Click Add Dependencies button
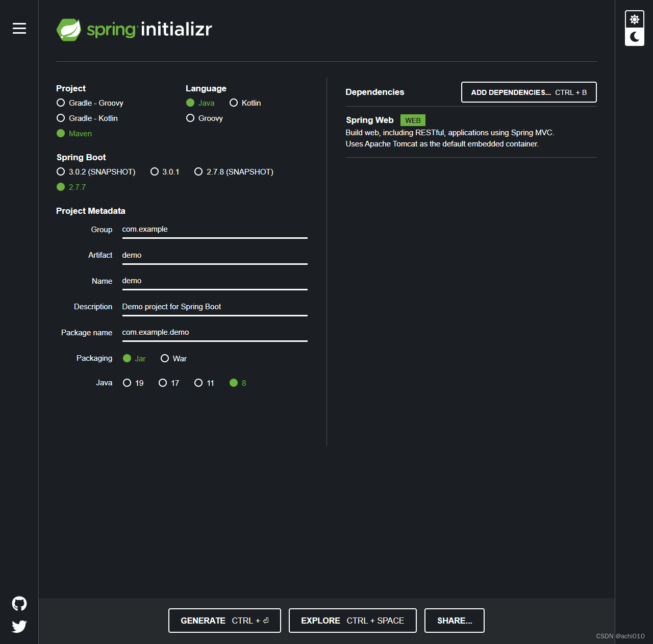 click(x=529, y=92)
